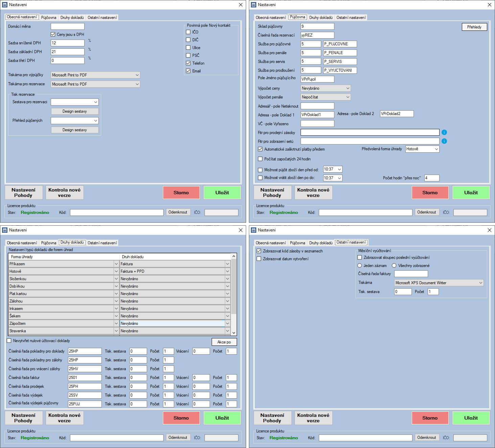Click Design sestavy under Sestava pro rezervaci

75,111
